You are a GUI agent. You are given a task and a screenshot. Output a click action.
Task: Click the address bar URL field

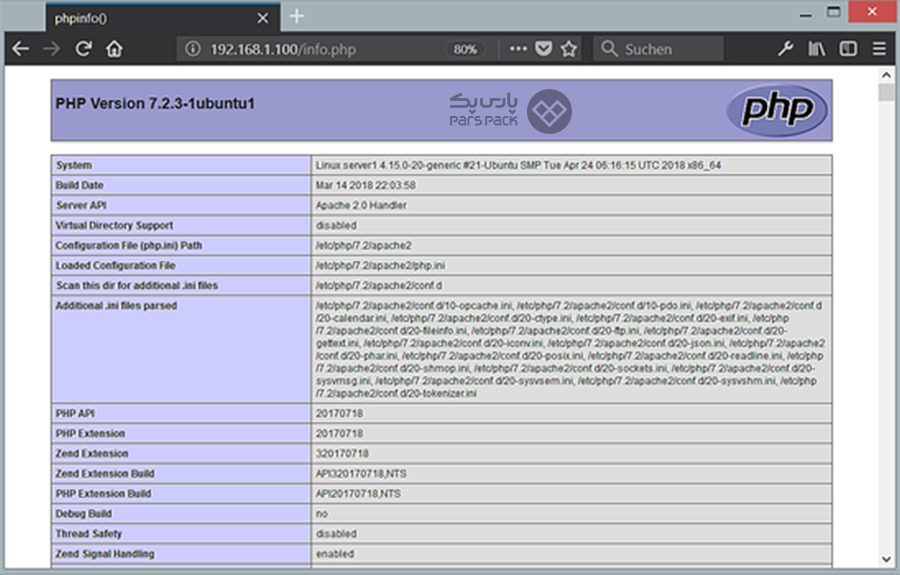coord(320,49)
